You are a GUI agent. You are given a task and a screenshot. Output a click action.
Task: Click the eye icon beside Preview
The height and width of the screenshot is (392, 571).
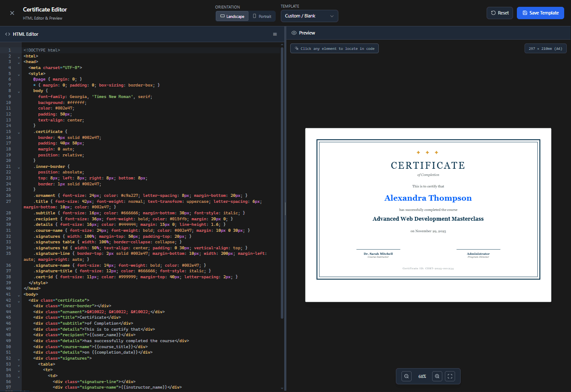pyautogui.click(x=294, y=33)
